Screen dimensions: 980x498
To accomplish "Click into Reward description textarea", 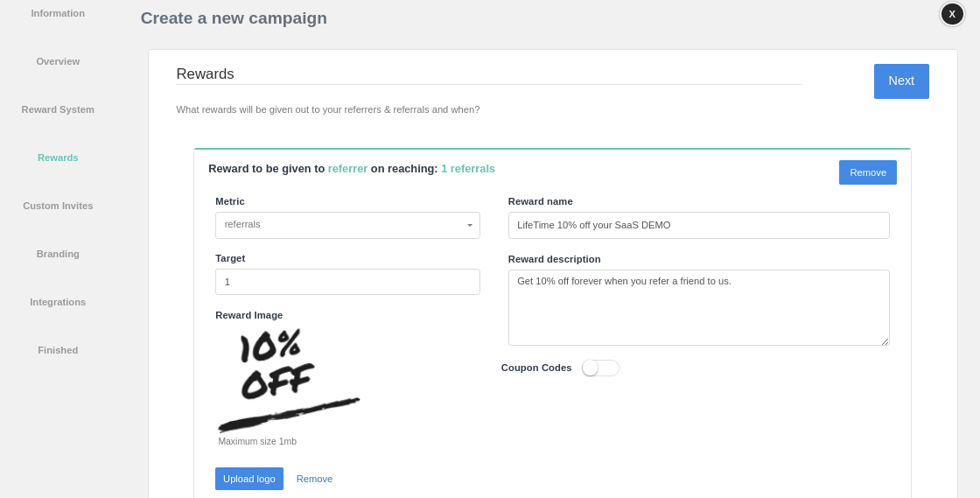I will [x=699, y=307].
